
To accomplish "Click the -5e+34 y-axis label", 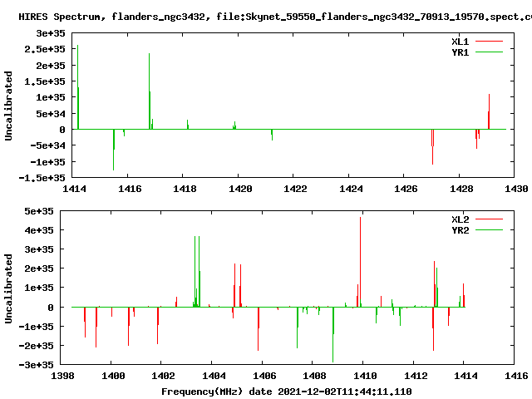I will point(48,146).
